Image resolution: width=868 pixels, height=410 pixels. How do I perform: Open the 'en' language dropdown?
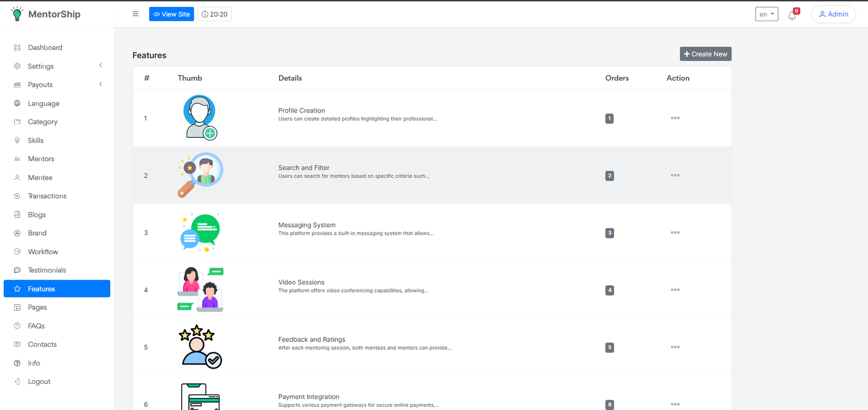pyautogui.click(x=767, y=14)
